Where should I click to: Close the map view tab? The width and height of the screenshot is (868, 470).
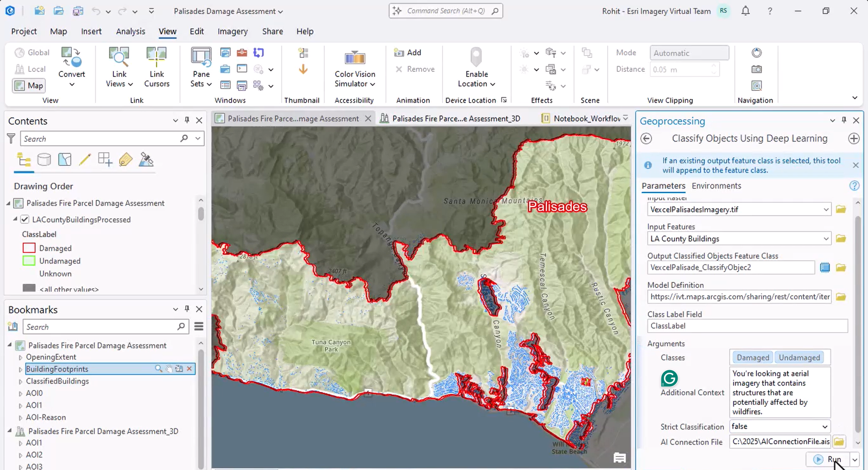click(x=368, y=118)
